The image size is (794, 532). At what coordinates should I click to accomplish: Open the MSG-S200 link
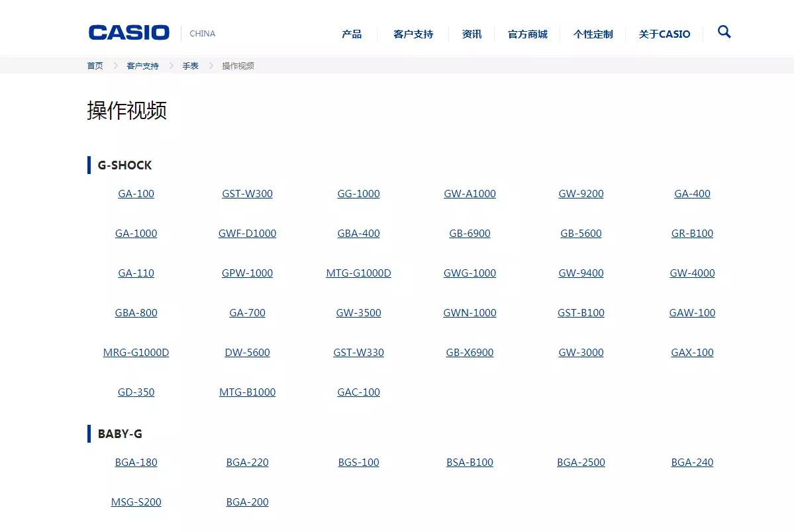136,502
